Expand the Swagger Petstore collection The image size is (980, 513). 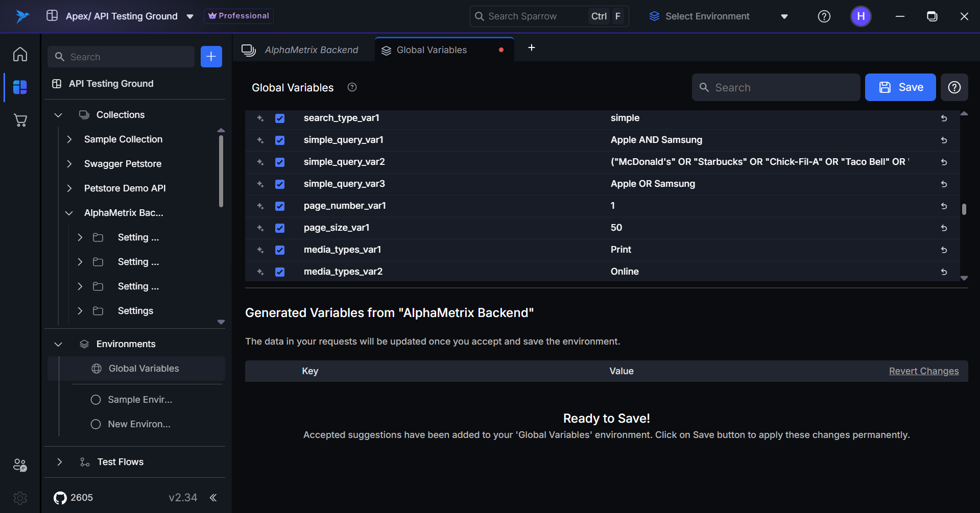(x=69, y=164)
